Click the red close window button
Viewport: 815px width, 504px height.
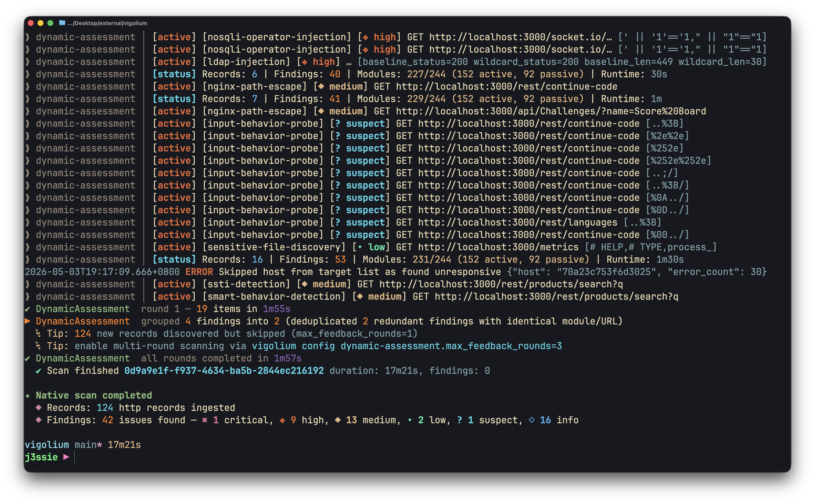click(31, 23)
